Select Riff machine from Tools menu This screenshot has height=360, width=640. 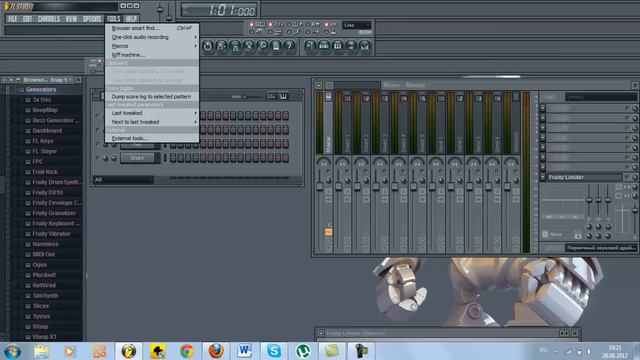pos(152,55)
